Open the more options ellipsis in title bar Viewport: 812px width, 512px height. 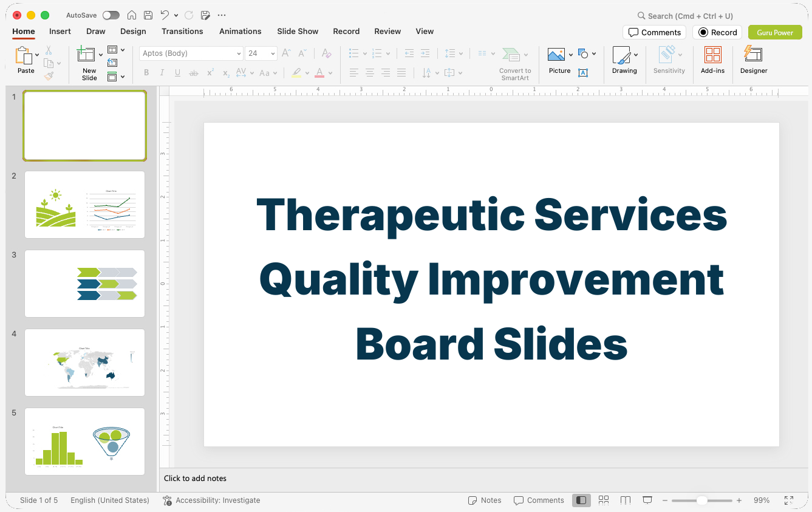(222, 15)
